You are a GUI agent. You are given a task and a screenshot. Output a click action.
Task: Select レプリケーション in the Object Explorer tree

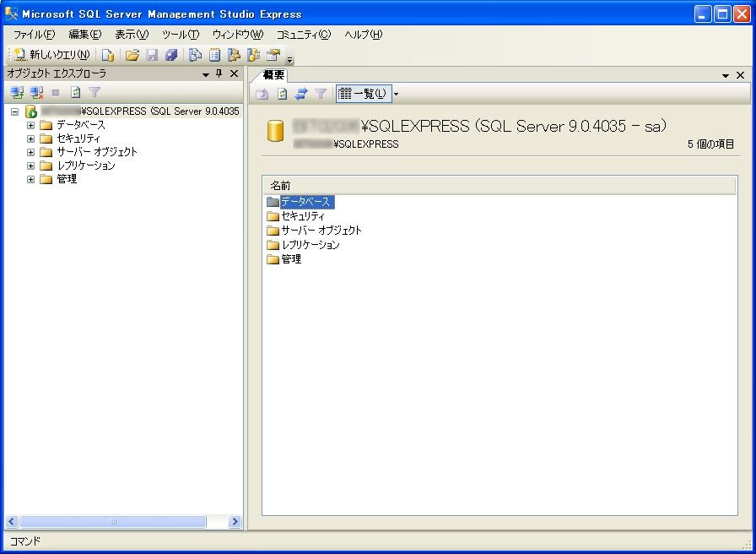[86, 166]
